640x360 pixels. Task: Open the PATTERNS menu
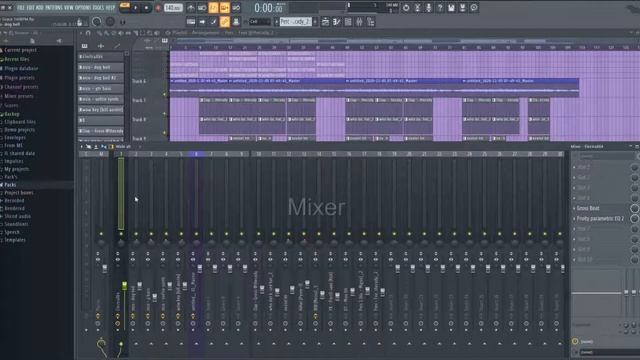tap(53, 8)
